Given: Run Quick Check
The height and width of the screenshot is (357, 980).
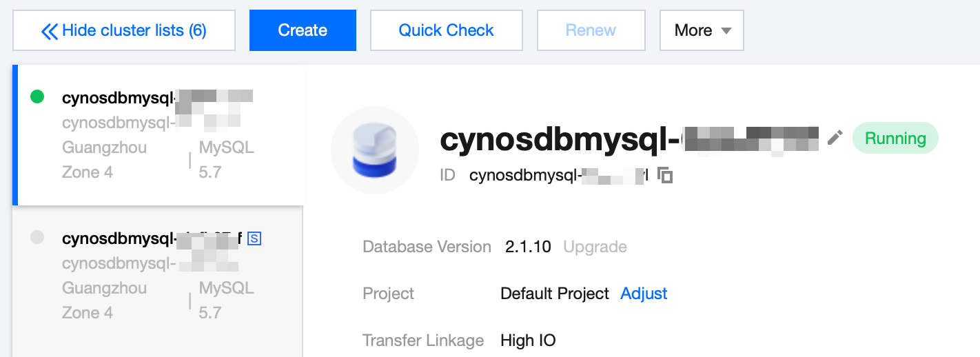Looking at the screenshot, I should (x=446, y=30).
